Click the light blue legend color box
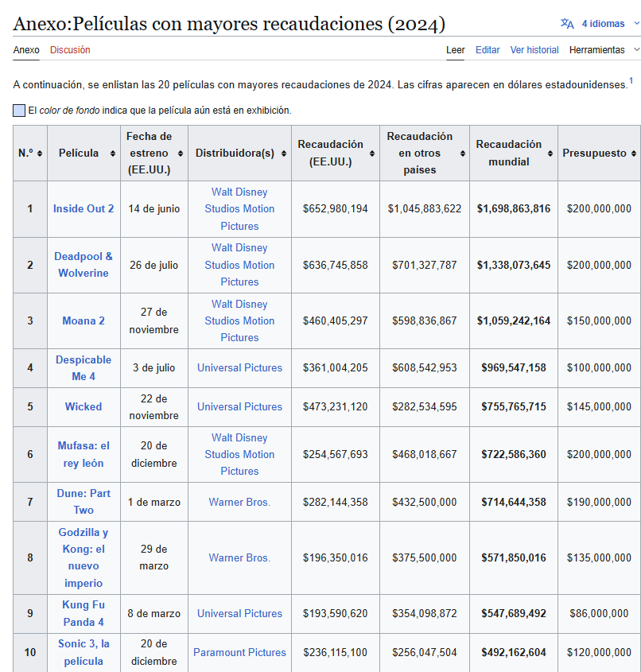 19,111
